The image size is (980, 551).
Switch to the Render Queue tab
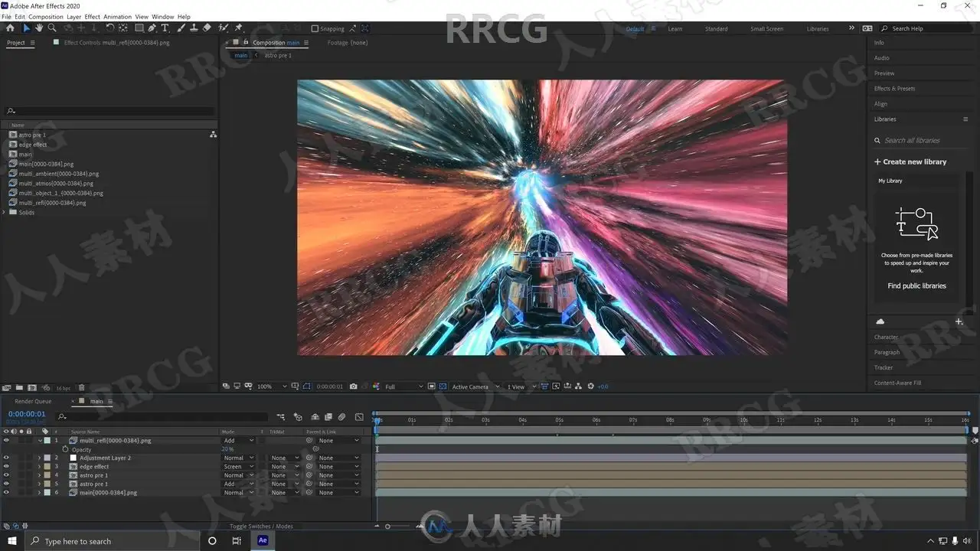pyautogui.click(x=33, y=401)
